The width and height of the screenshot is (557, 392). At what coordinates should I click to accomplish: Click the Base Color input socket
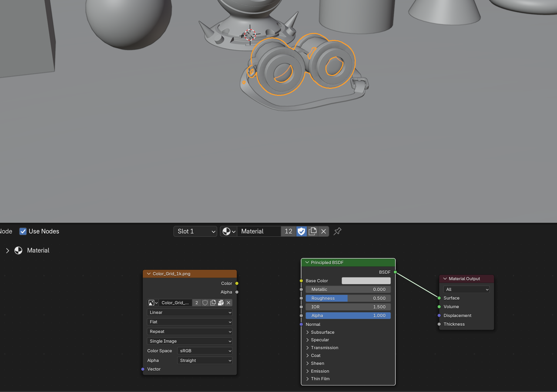pos(301,281)
